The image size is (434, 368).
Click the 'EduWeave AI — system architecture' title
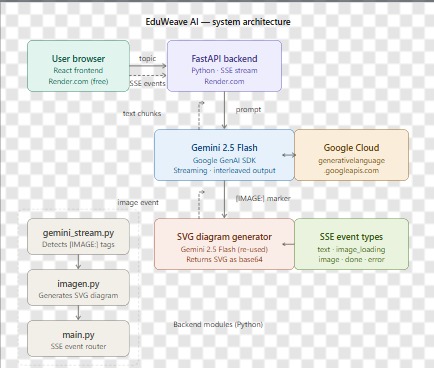click(218, 22)
